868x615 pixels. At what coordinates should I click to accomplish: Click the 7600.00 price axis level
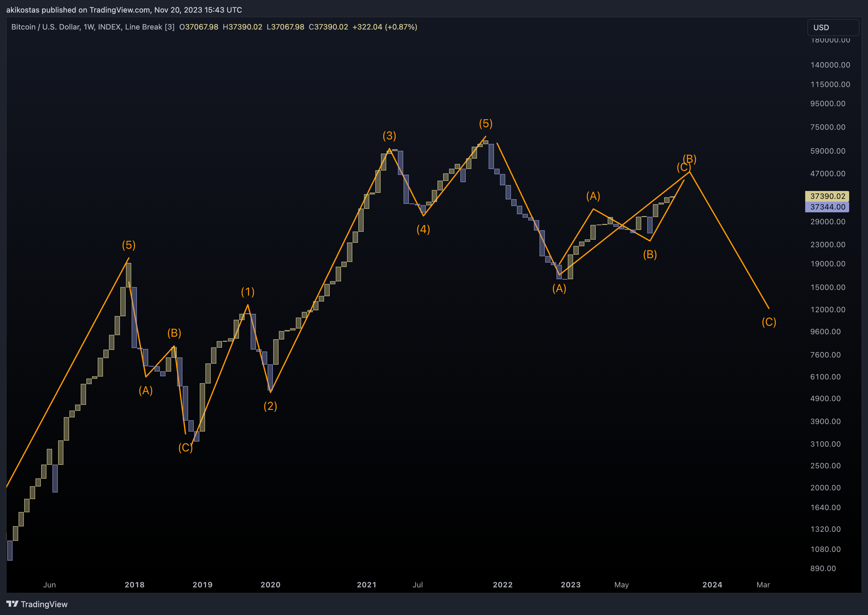tap(826, 355)
